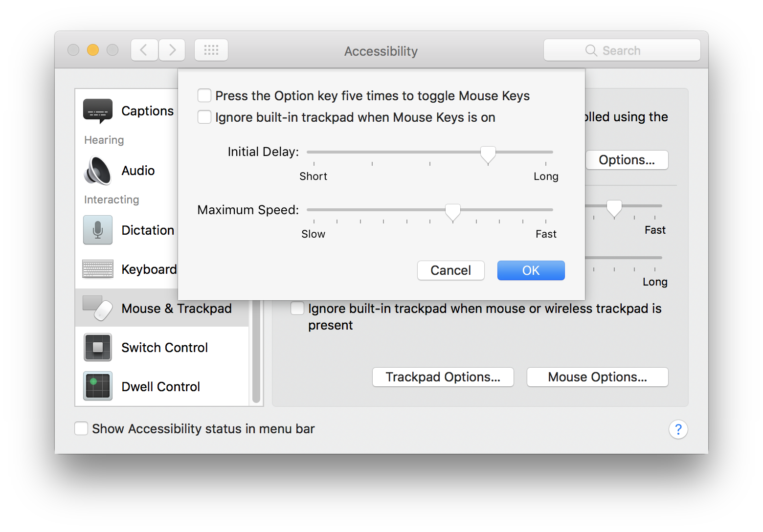
Task: Open the Keyboard accessibility settings
Action: click(97, 269)
